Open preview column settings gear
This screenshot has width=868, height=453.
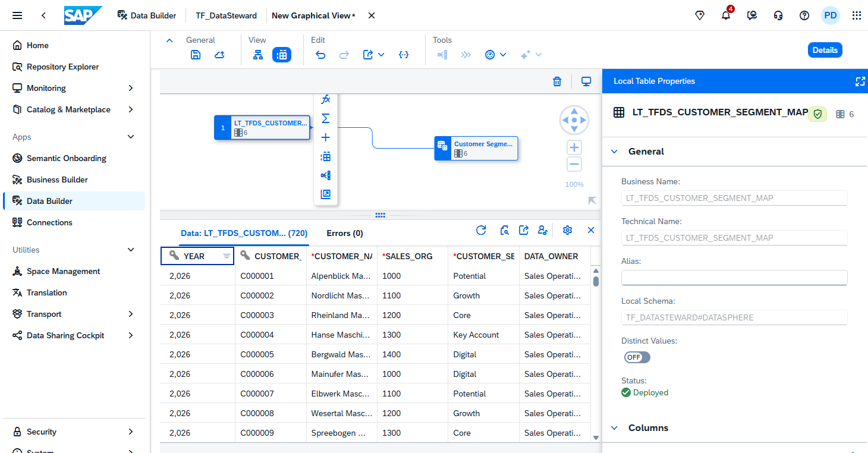click(x=567, y=230)
